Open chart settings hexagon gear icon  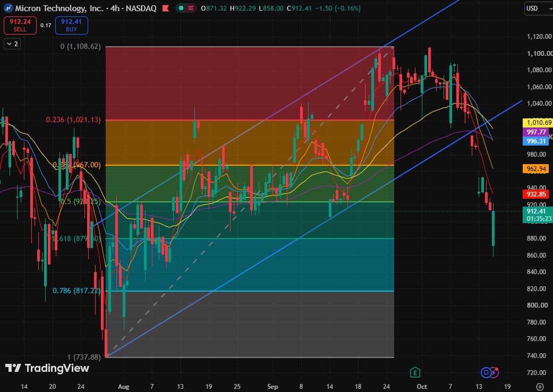(x=540, y=387)
